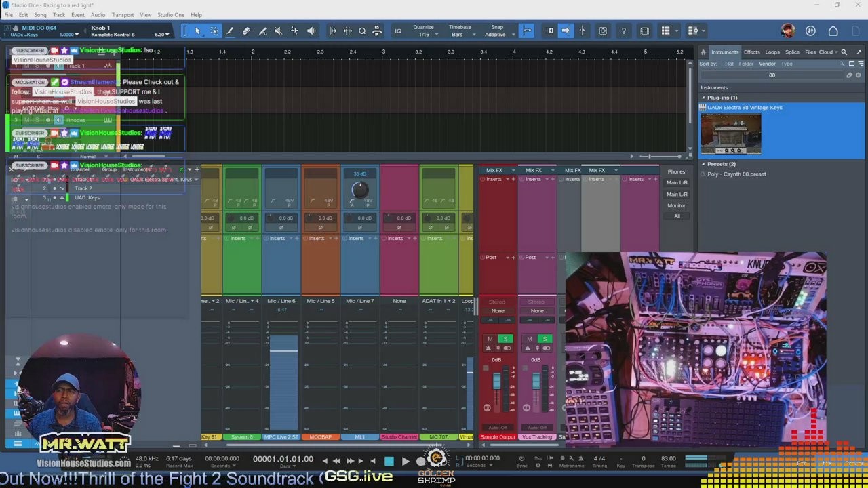This screenshot has width=868, height=488.
Task: Open the zoom magnifier tool
Action: (x=362, y=30)
